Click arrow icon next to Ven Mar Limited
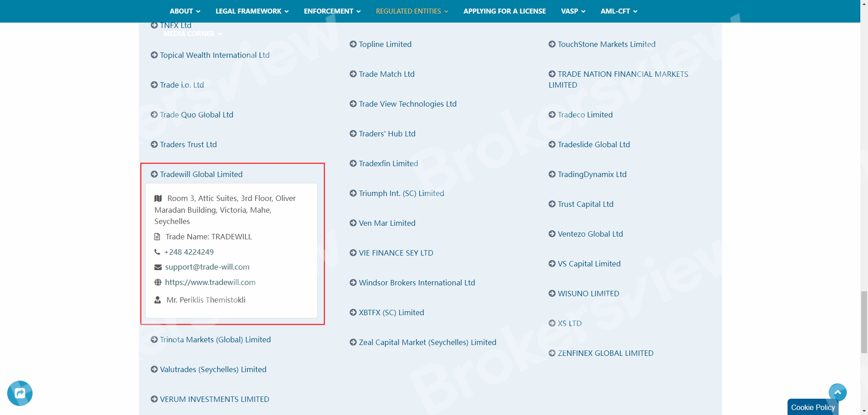 353,223
